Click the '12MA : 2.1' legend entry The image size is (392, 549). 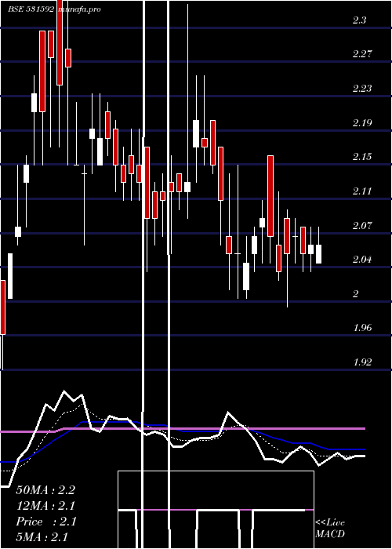click(45, 506)
